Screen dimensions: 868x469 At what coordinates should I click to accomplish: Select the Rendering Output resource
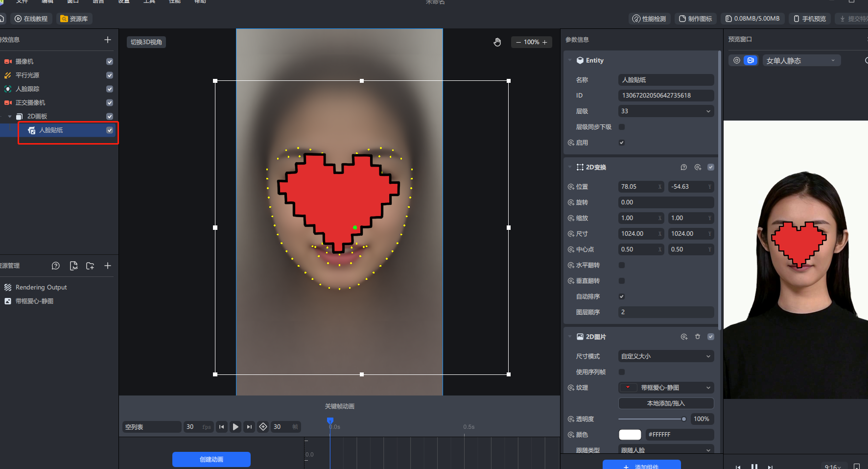click(41, 287)
